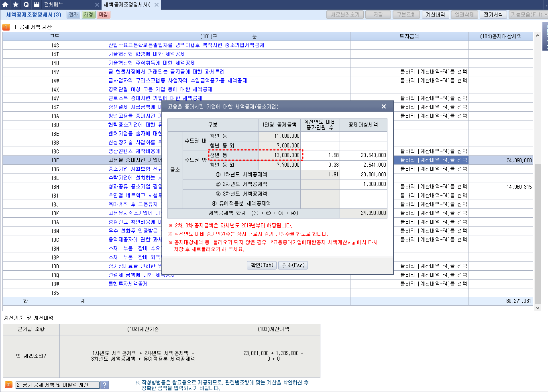Toggle the 전자 status button
The width and height of the screenshot is (548, 392).
point(73,14)
